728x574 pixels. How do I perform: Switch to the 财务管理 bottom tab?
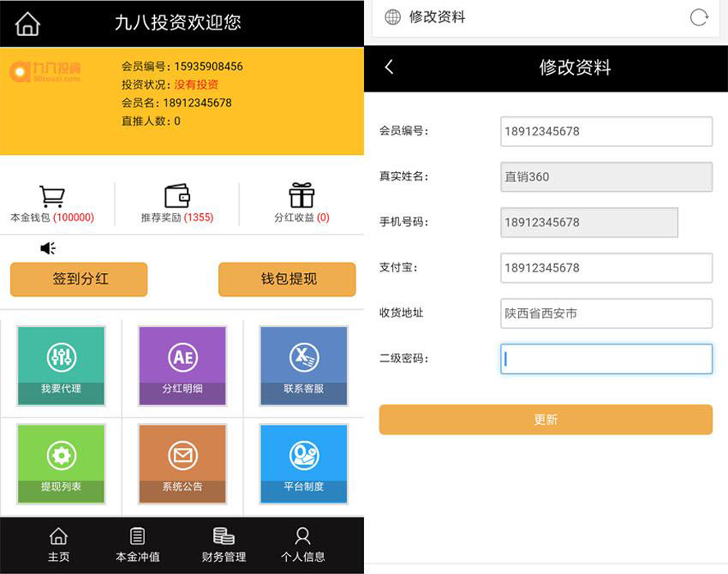tap(224, 544)
